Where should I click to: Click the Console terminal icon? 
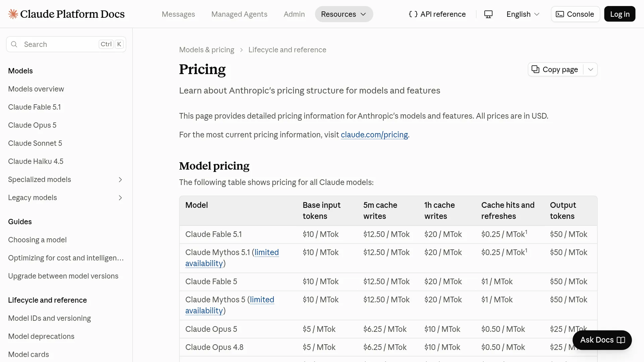coord(560,14)
